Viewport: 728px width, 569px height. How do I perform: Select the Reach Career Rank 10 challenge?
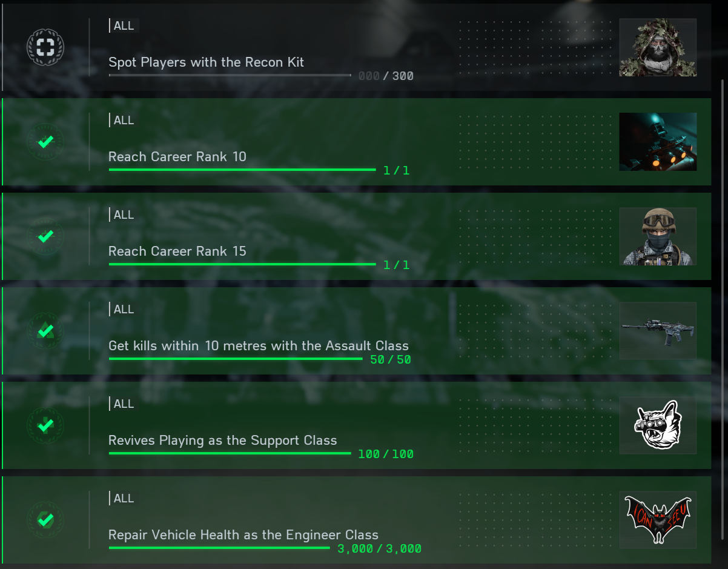(x=357, y=142)
